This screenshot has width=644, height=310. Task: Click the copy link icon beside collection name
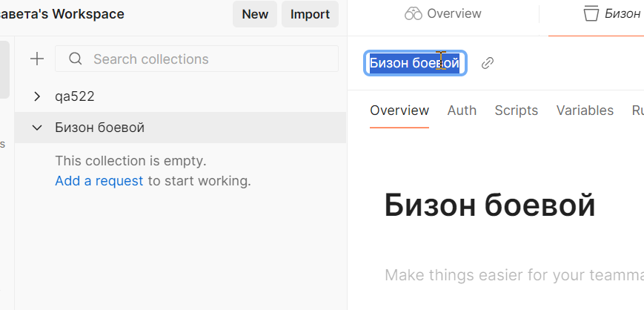(488, 63)
